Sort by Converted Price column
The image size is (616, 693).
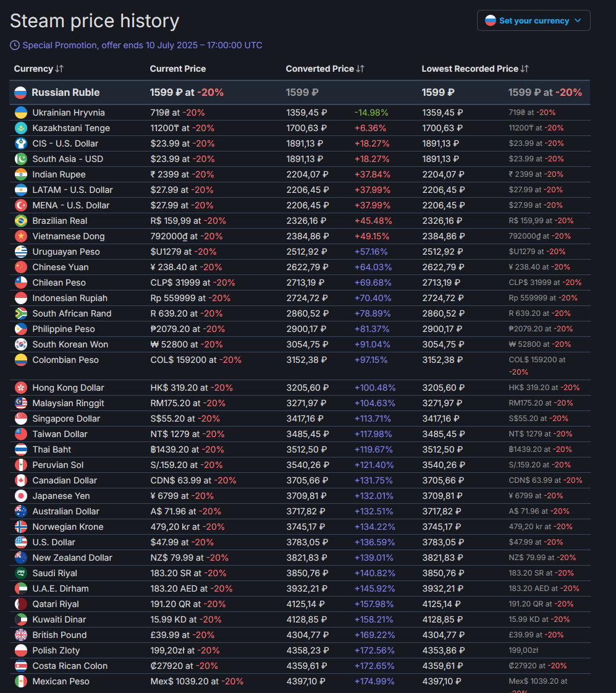pos(325,69)
